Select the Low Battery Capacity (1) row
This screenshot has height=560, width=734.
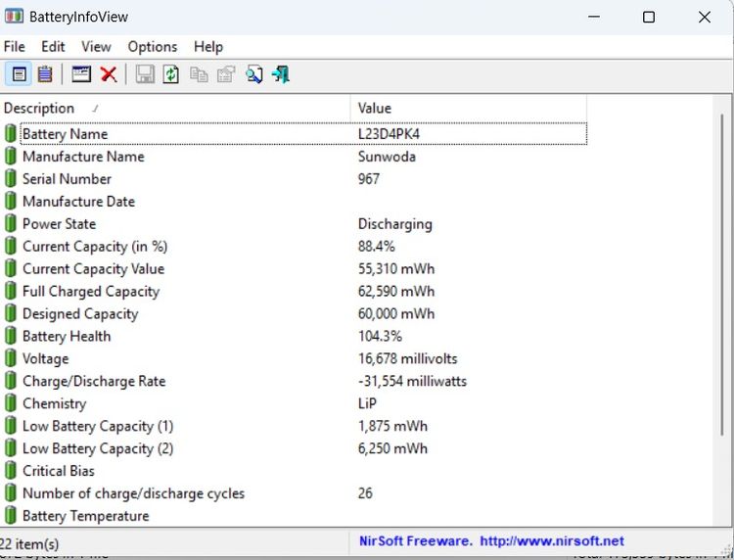(x=293, y=426)
